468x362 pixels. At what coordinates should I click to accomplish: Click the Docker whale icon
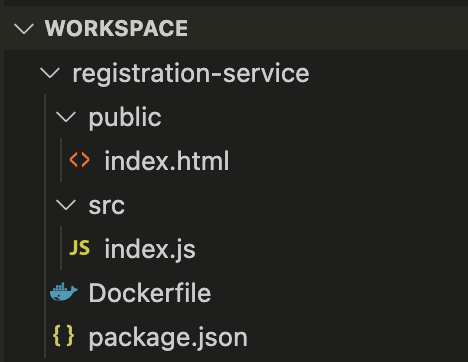64,292
